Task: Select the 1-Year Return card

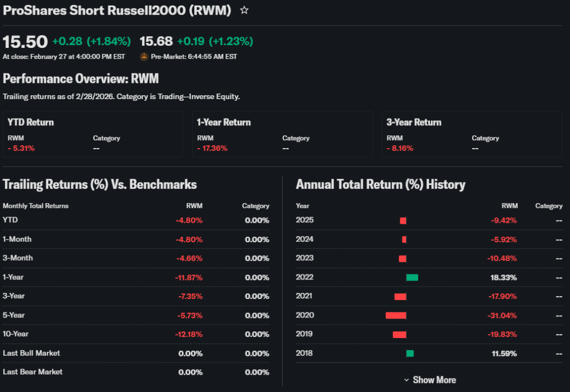Action: point(282,134)
